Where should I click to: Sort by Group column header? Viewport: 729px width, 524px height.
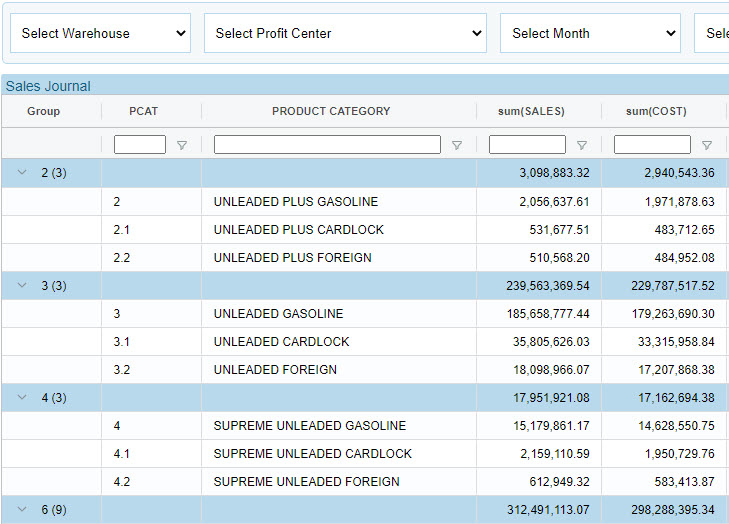[x=43, y=111]
